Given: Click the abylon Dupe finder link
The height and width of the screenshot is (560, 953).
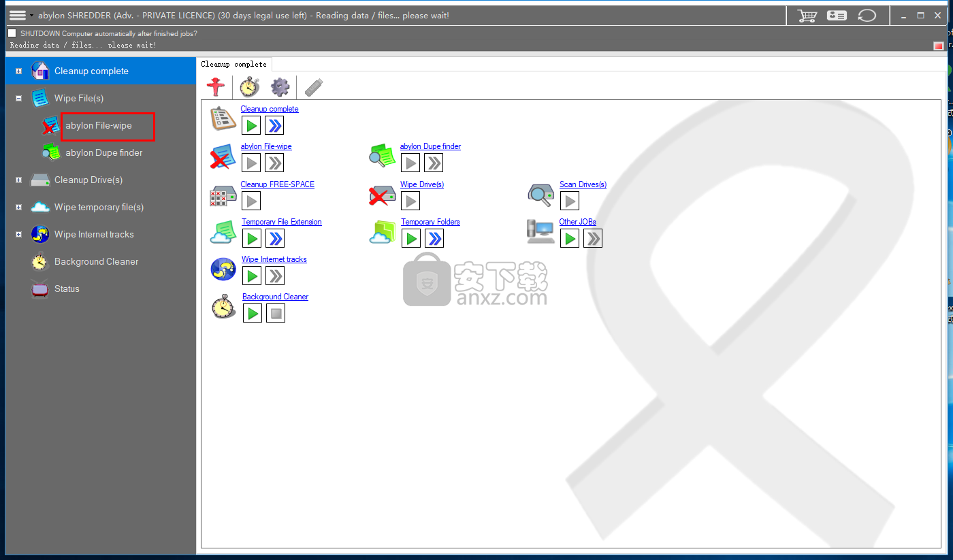Looking at the screenshot, I should (x=430, y=146).
